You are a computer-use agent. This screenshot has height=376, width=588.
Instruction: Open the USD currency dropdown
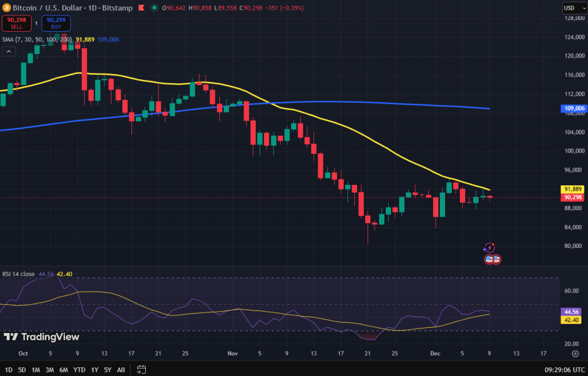[x=574, y=8]
